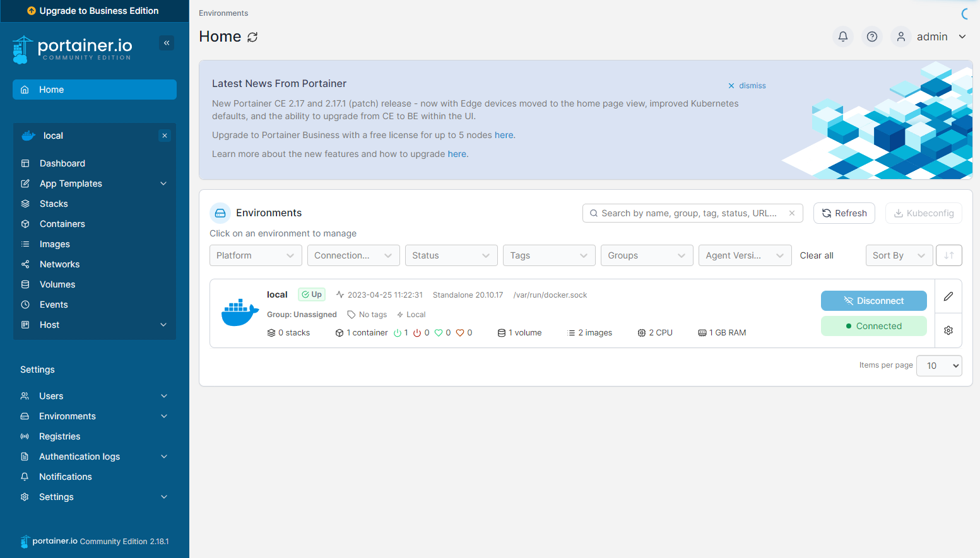Click the upgrade arrow icon at top
The image size is (980, 558).
pyautogui.click(x=32, y=11)
